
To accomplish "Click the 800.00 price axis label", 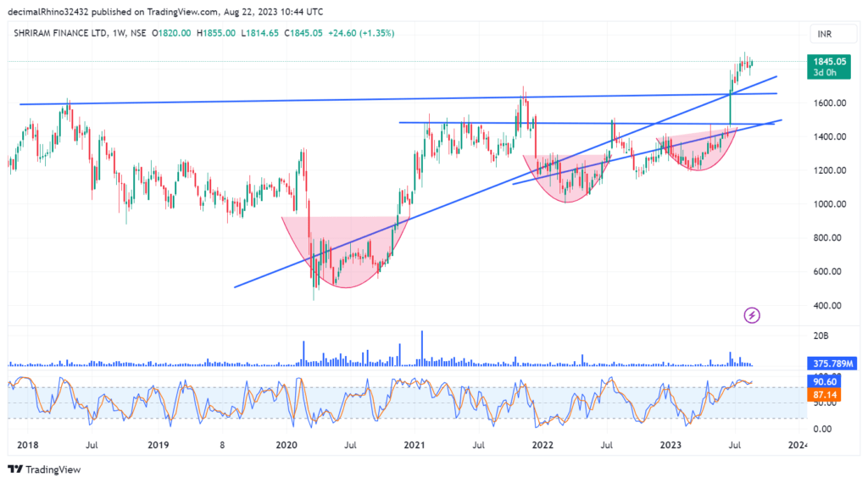I will 827,238.
